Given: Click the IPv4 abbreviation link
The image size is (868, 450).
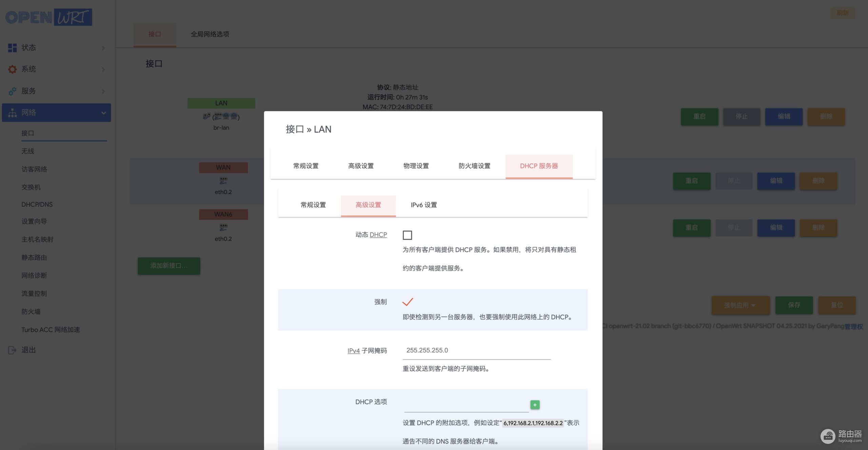Looking at the screenshot, I should pyautogui.click(x=354, y=351).
